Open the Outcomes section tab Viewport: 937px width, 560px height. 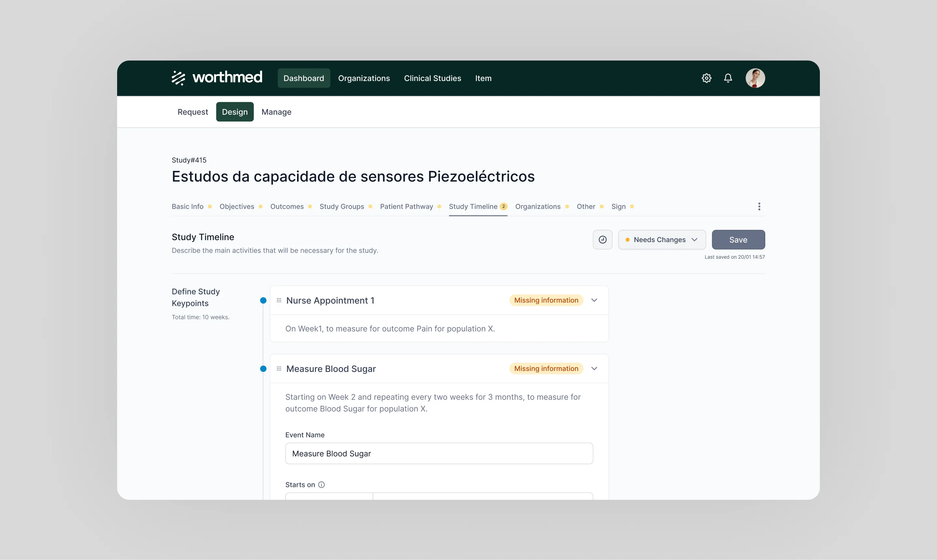pos(291,206)
